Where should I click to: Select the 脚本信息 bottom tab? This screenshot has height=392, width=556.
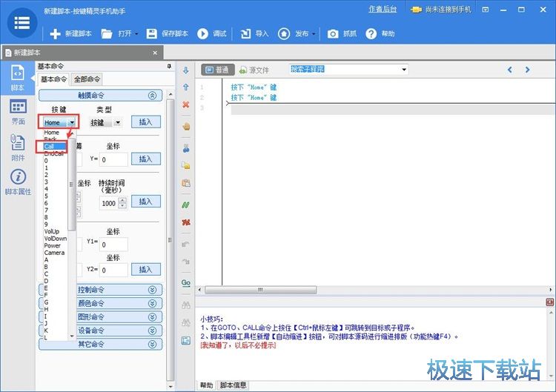pos(233,385)
